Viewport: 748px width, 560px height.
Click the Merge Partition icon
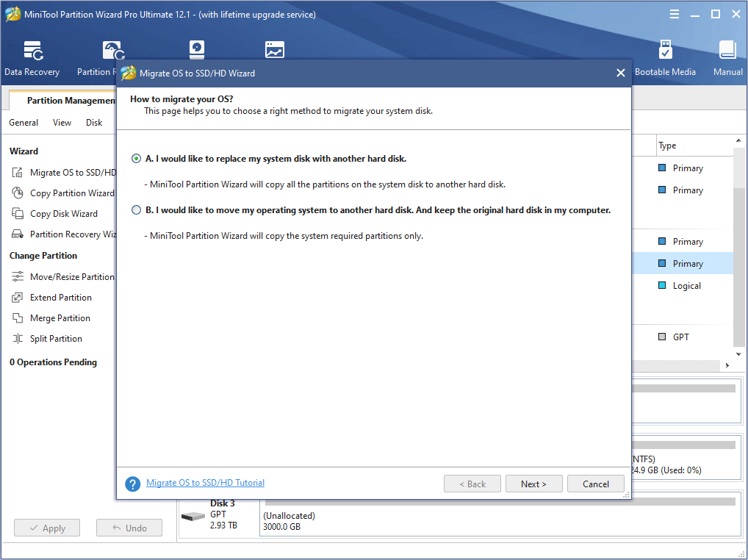(17, 318)
